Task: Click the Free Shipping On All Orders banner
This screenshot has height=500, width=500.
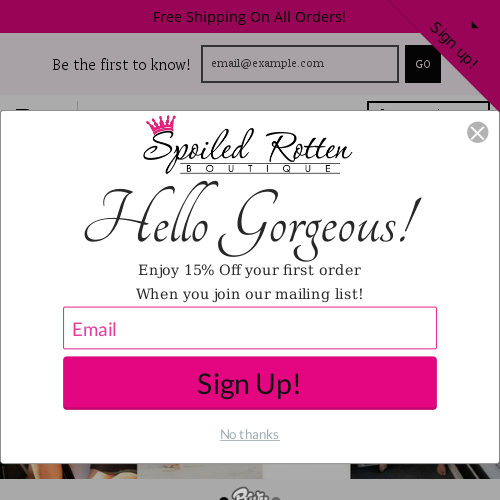Action: [249, 17]
